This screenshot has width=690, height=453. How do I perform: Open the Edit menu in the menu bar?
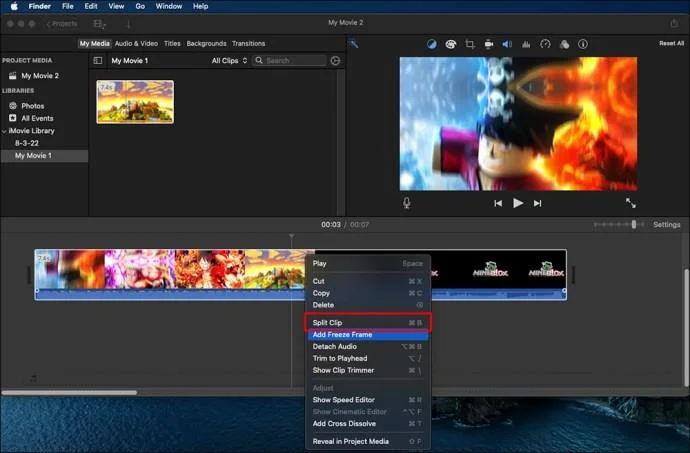91,6
